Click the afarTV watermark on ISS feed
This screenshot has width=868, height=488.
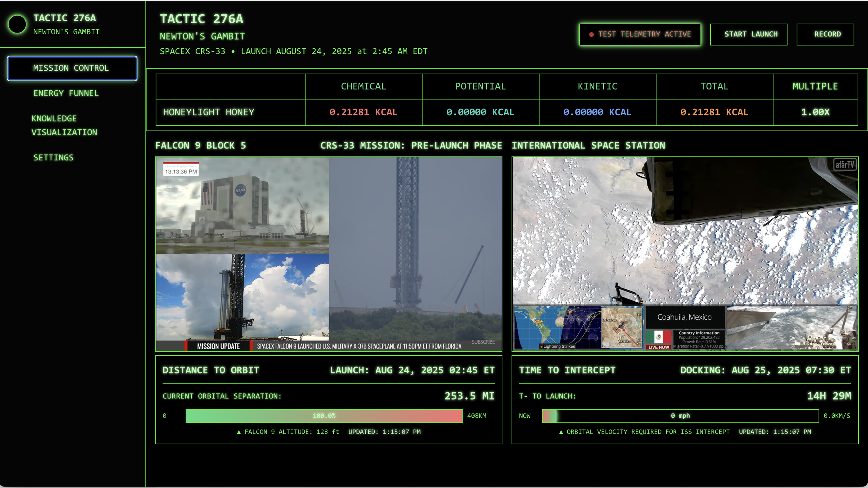click(844, 165)
